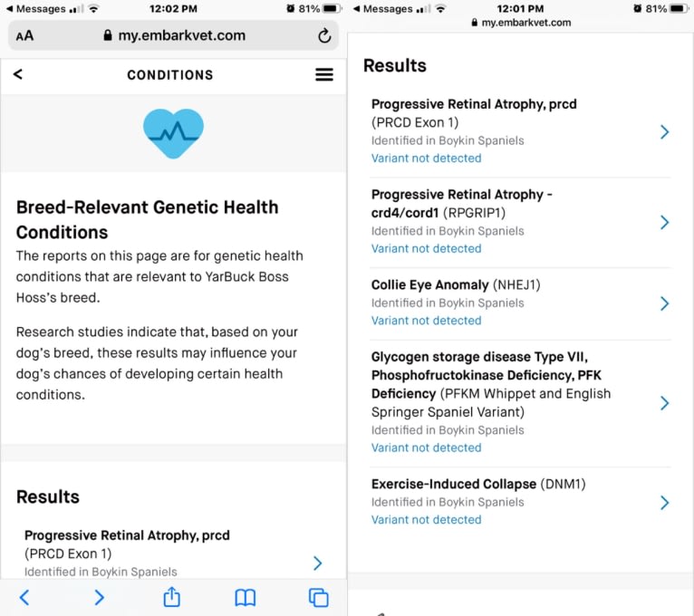Expand the Exercise-Induced Collapse (DNM1) chevron
This screenshot has width=694, height=616.
(664, 502)
